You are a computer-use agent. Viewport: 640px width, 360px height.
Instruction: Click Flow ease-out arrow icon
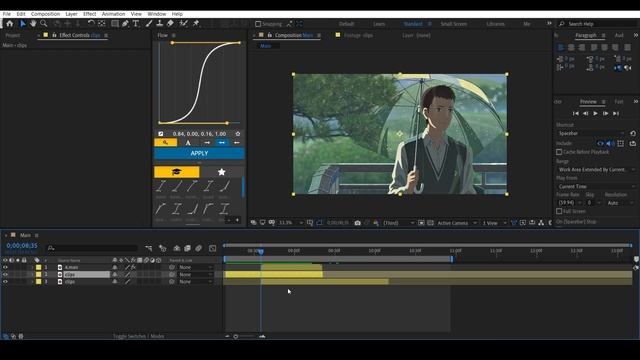(207, 142)
